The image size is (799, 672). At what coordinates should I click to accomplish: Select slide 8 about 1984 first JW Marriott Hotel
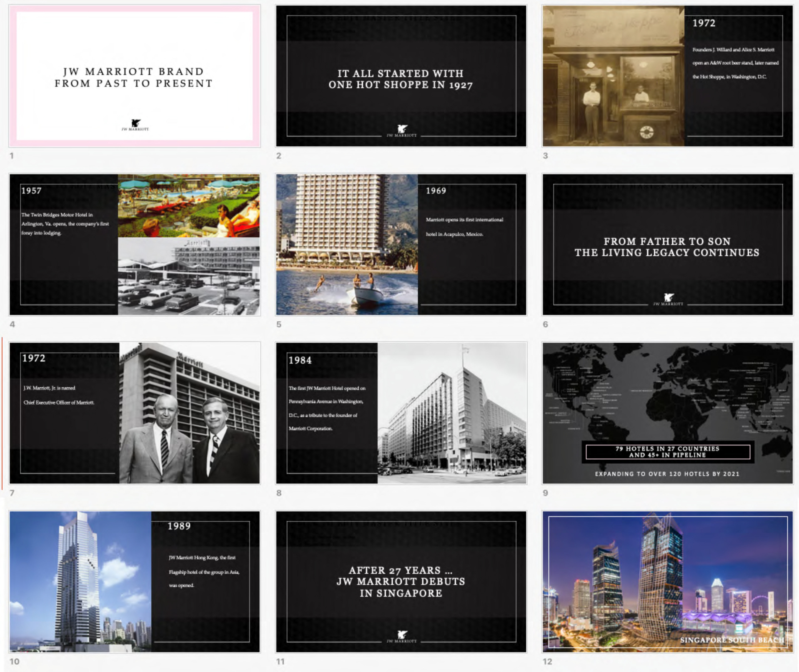tap(401, 413)
